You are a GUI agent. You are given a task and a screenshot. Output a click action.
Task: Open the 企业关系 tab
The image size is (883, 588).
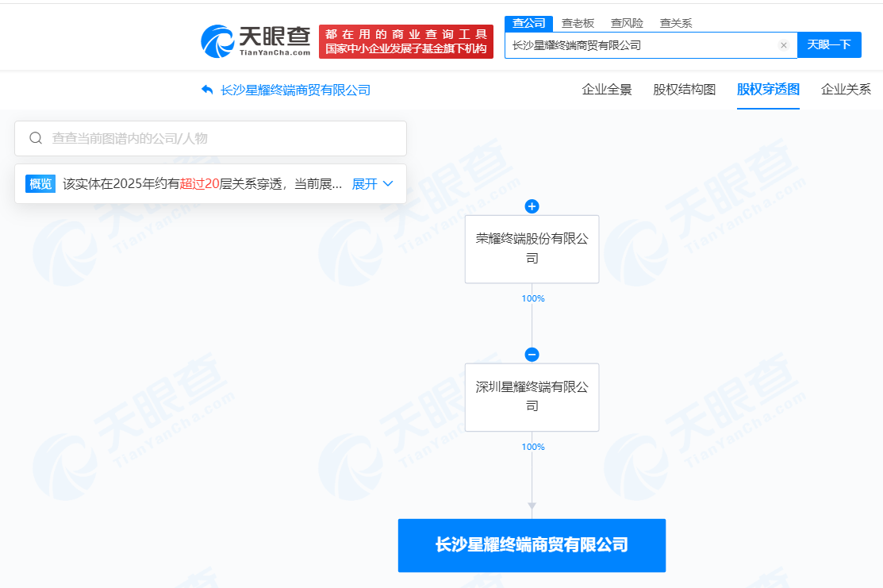846,90
